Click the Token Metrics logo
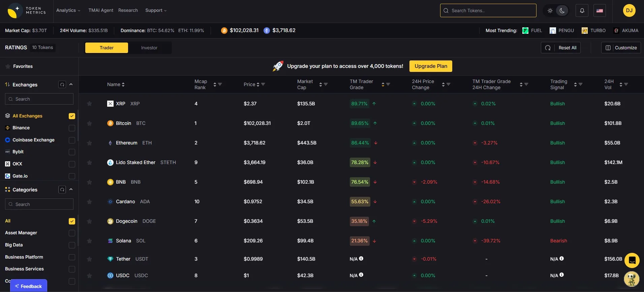This screenshot has width=644, height=292. (27, 10)
